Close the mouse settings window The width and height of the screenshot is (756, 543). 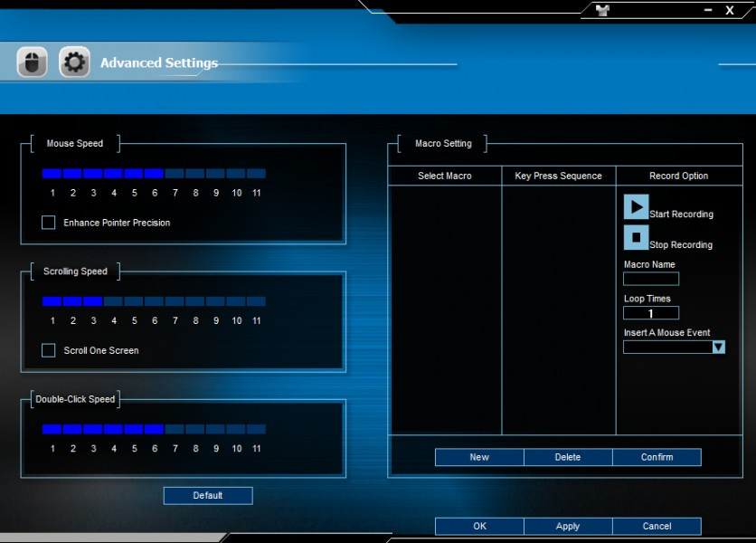point(730,10)
